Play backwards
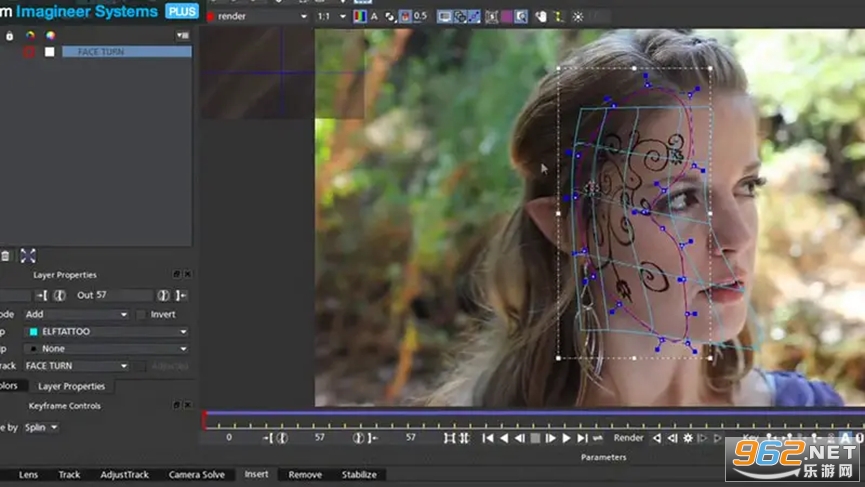Image resolution: width=865 pixels, height=487 pixels. click(504, 438)
